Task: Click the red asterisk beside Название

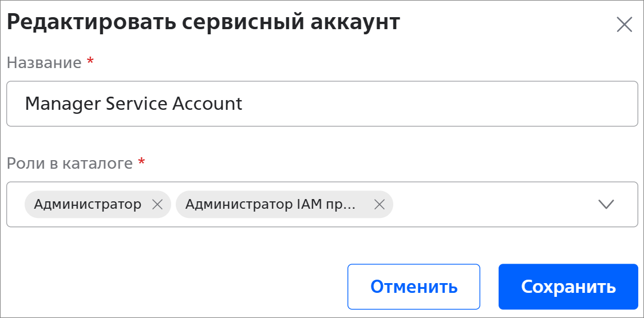Action: 90,61
